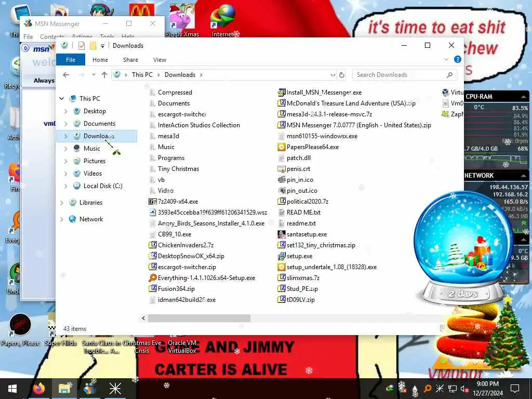The width and height of the screenshot is (532, 399).
Task: Collapse the NETWORK gadget section
Action: [x=524, y=176]
